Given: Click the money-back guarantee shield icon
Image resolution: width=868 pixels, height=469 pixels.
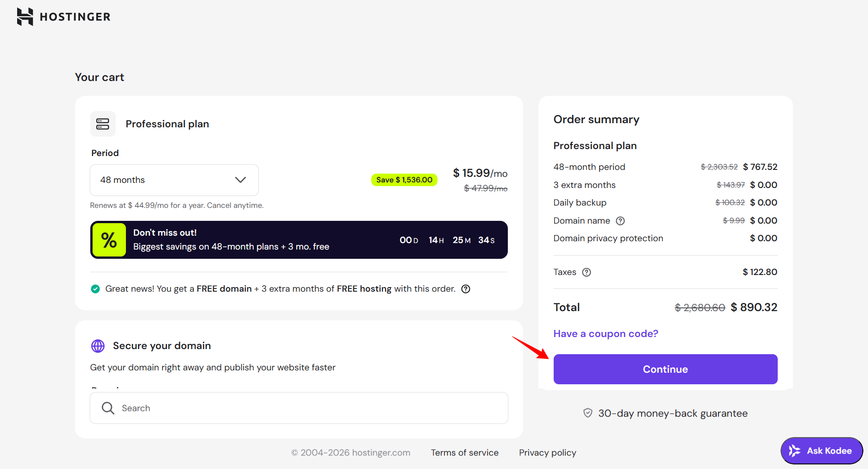Looking at the screenshot, I should (x=587, y=413).
